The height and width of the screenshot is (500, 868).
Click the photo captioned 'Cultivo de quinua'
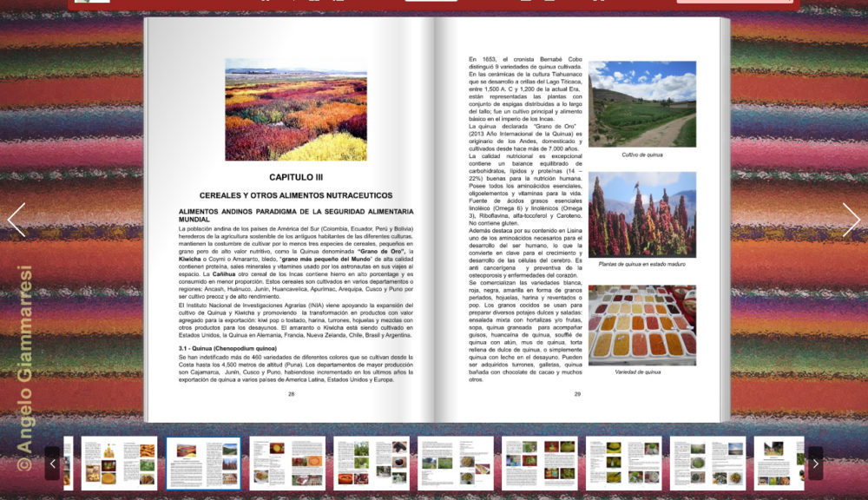point(642,104)
